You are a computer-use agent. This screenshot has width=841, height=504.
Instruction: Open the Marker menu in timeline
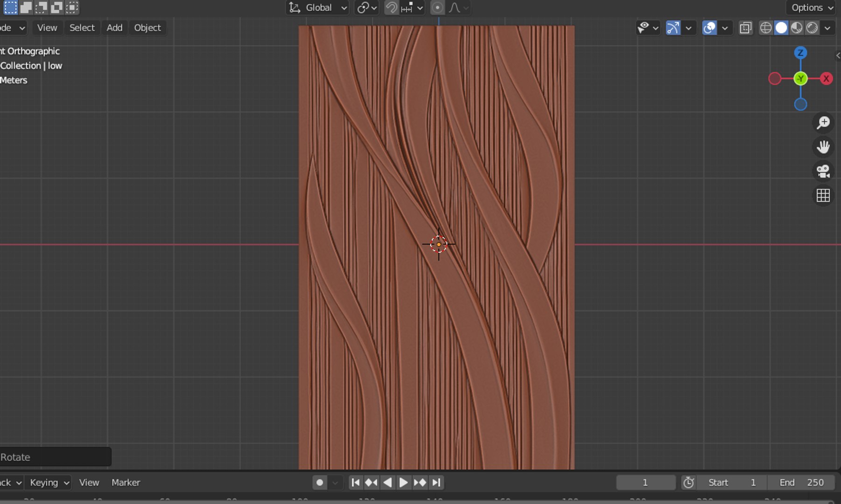click(126, 483)
